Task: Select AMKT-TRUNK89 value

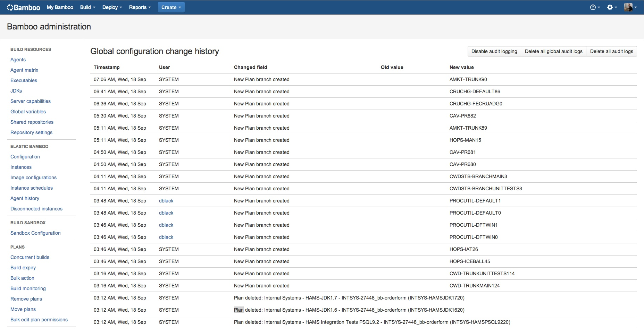Action: [468, 128]
